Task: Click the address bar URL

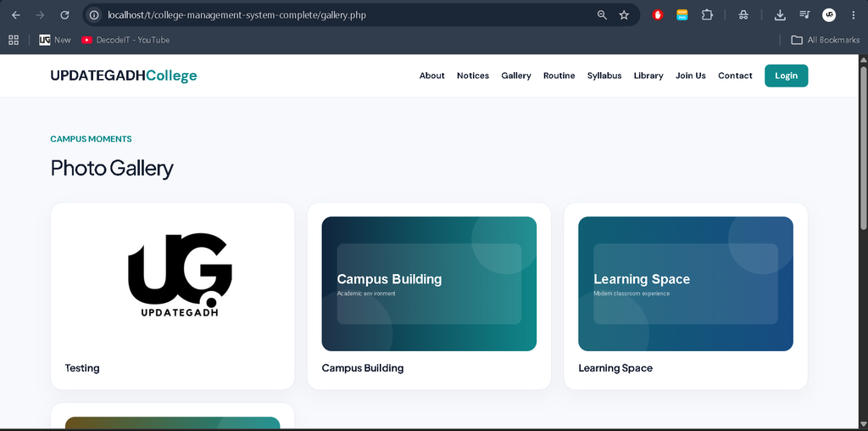Action: coord(236,15)
